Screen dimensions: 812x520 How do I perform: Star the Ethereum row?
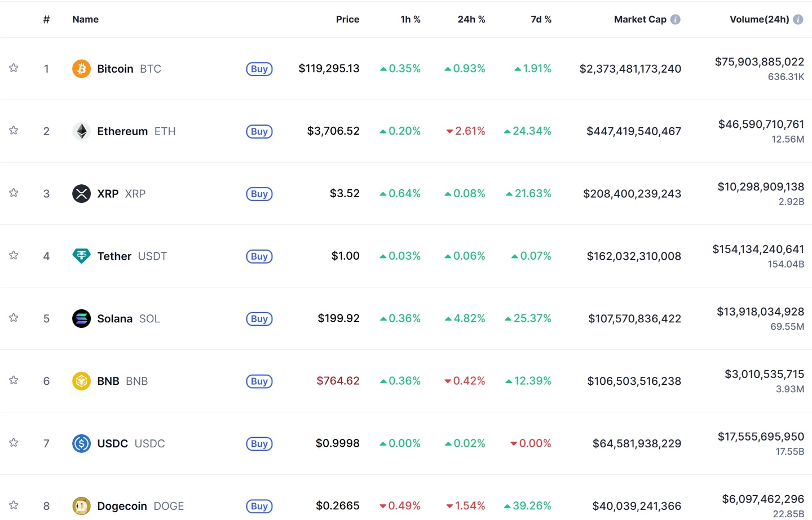coord(13,131)
